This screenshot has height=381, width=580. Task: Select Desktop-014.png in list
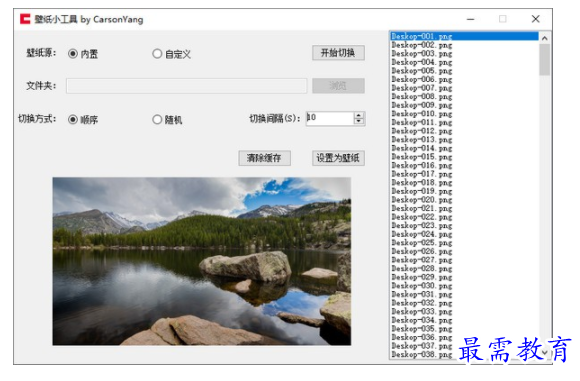tap(422, 148)
